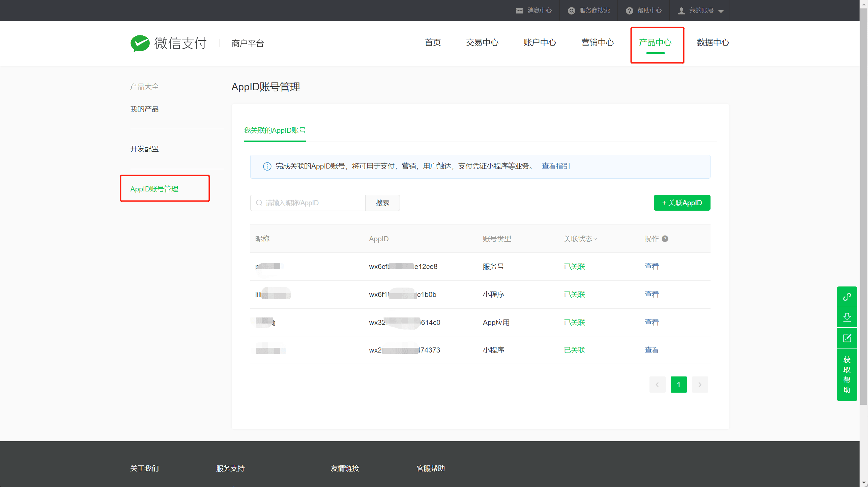
Task: Open the 查看指引 link
Action: click(556, 166)
